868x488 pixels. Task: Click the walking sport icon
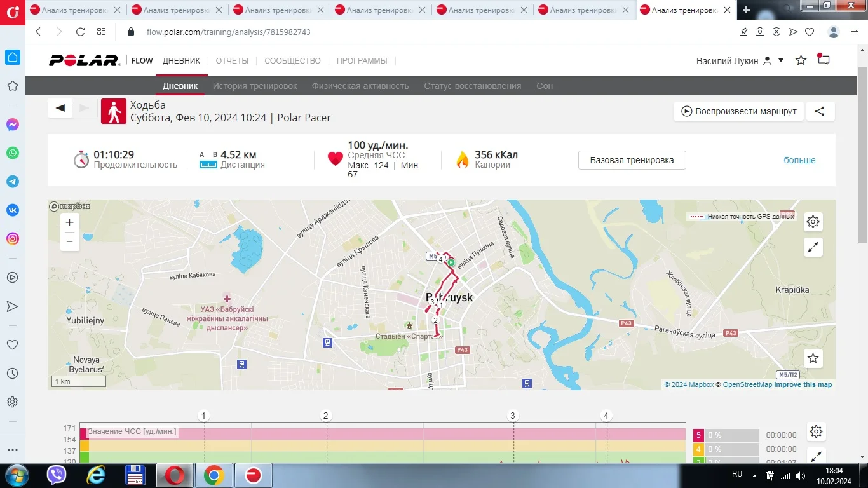click(114, 111)
